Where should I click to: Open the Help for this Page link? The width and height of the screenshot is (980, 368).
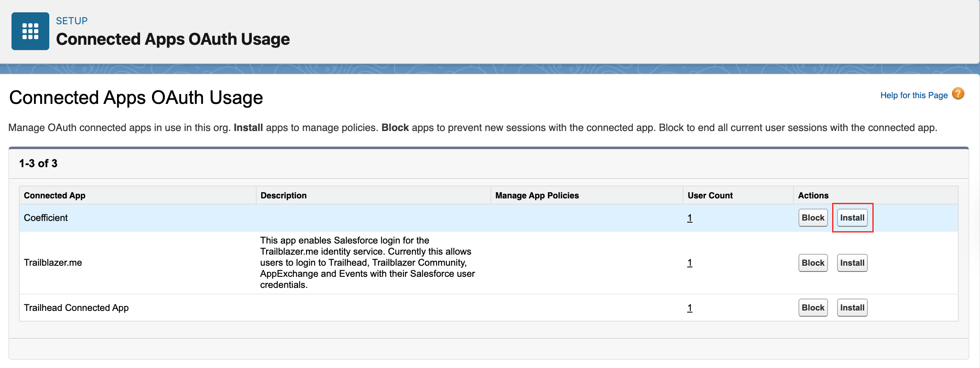[x=914, y=95]
